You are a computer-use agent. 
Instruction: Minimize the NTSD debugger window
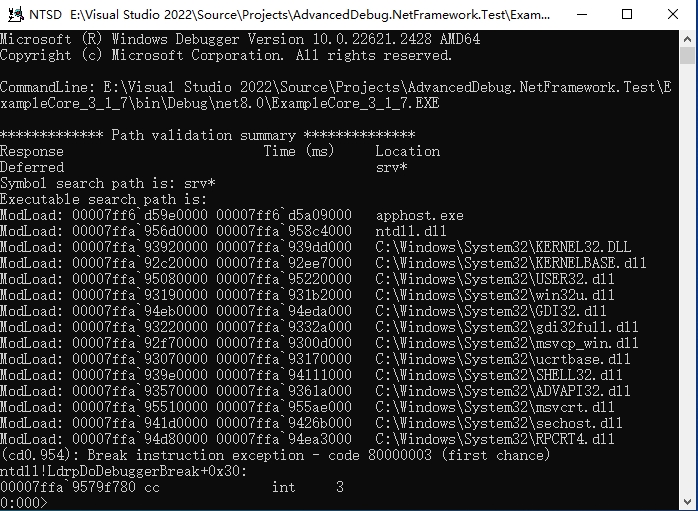pyautogui.click(x=581, y=15)
